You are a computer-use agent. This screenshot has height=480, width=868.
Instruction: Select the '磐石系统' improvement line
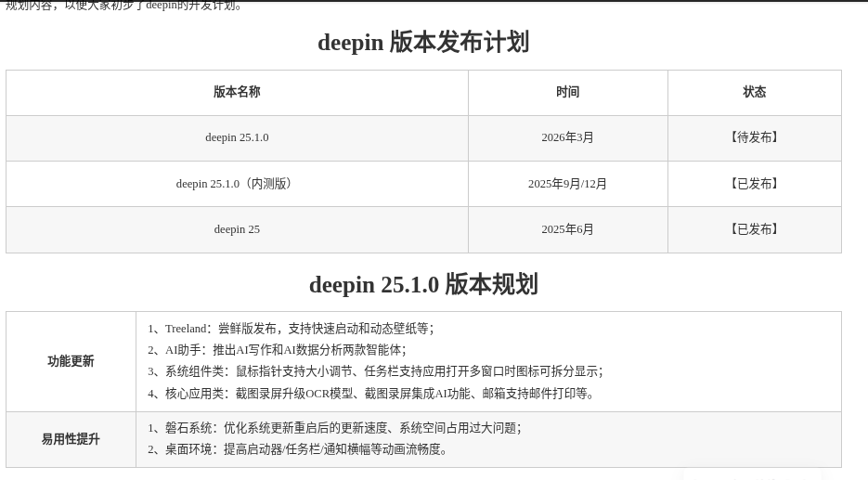[334, 428]
